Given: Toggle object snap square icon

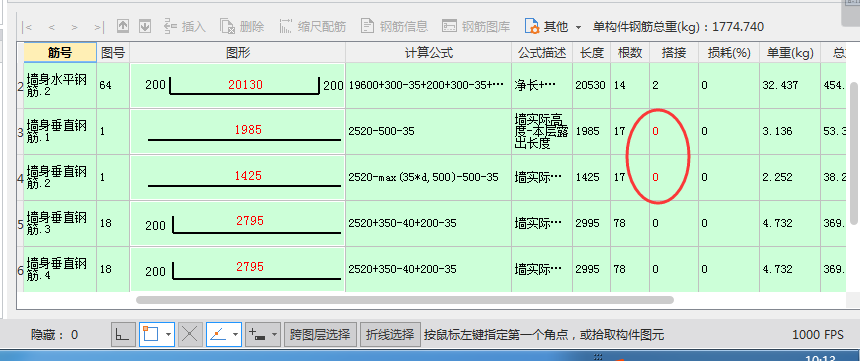Looking at the screenshot, I should coord(150,334).
